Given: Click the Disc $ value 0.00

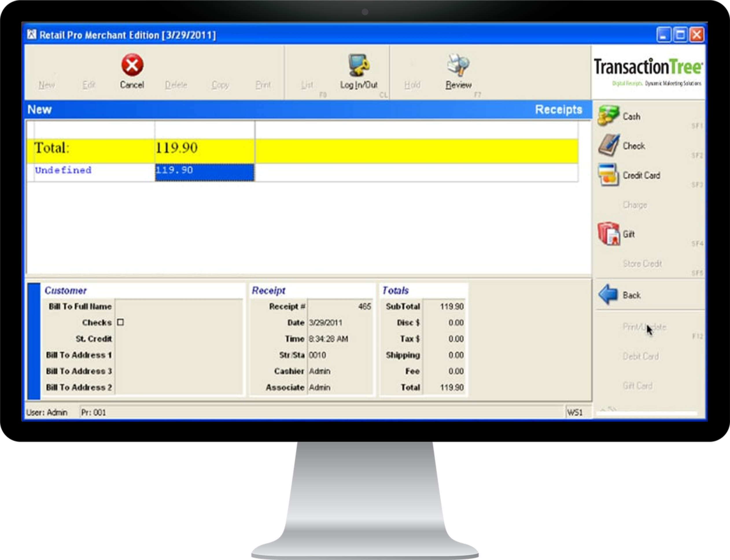Looking at the screenshot, I should point(456,323).
